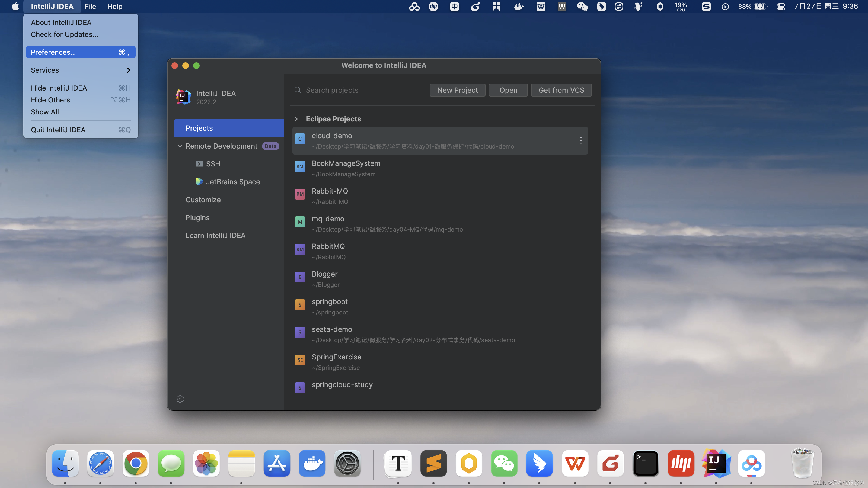Open Trash from the Dock

[x=802, y=463]
